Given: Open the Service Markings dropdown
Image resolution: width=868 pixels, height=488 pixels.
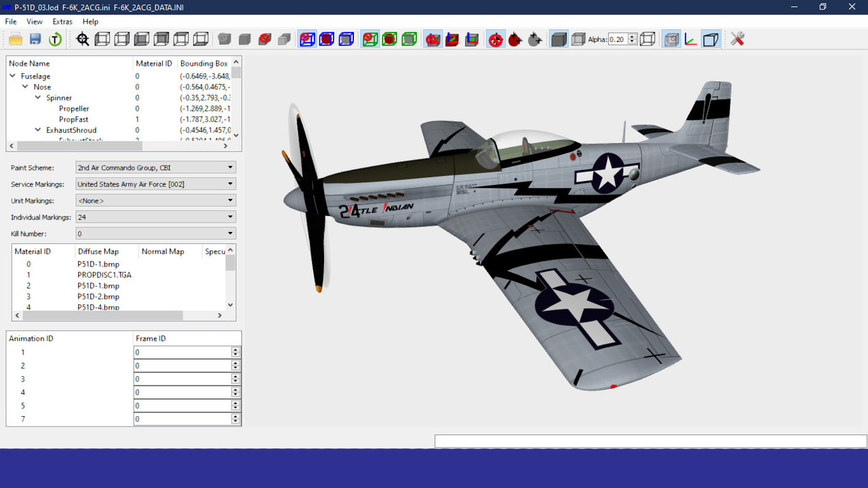Looking at the screenshot, I should pos(155,184).
